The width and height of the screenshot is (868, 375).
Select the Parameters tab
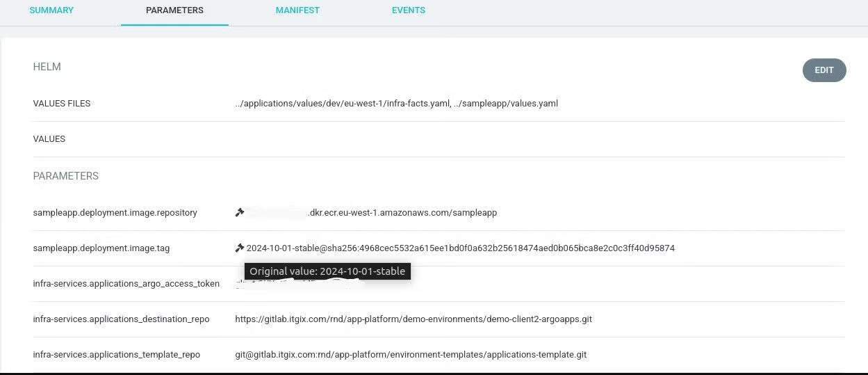click(174, 10)
